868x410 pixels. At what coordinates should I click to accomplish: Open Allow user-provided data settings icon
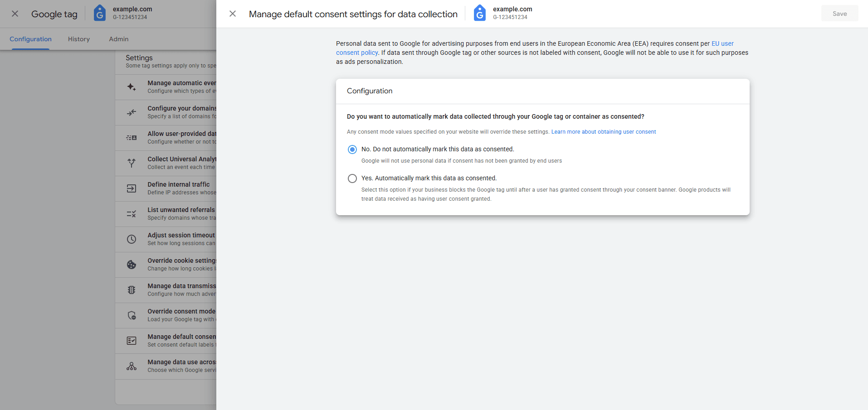132,137
